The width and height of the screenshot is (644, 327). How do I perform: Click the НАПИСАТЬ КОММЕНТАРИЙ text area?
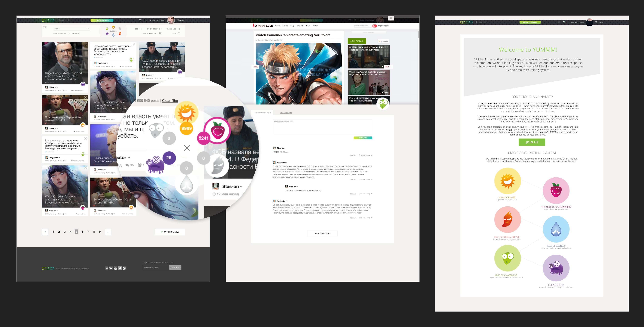322,127
